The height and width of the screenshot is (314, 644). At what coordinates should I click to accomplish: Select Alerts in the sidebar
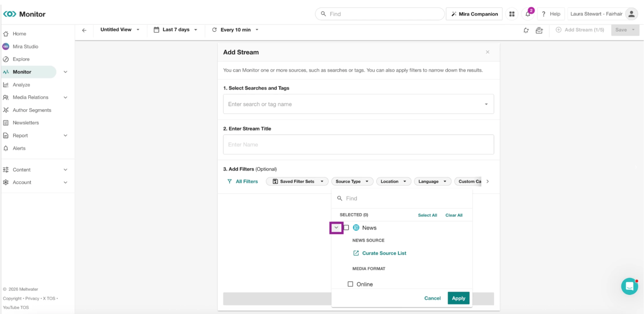(x=19, y=148)
